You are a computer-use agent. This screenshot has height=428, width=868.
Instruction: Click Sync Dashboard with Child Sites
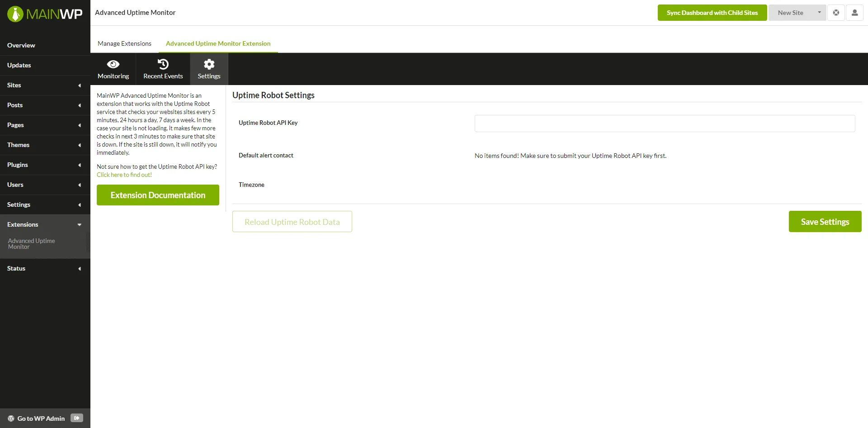pyautogui.click(x=712, y=12)
